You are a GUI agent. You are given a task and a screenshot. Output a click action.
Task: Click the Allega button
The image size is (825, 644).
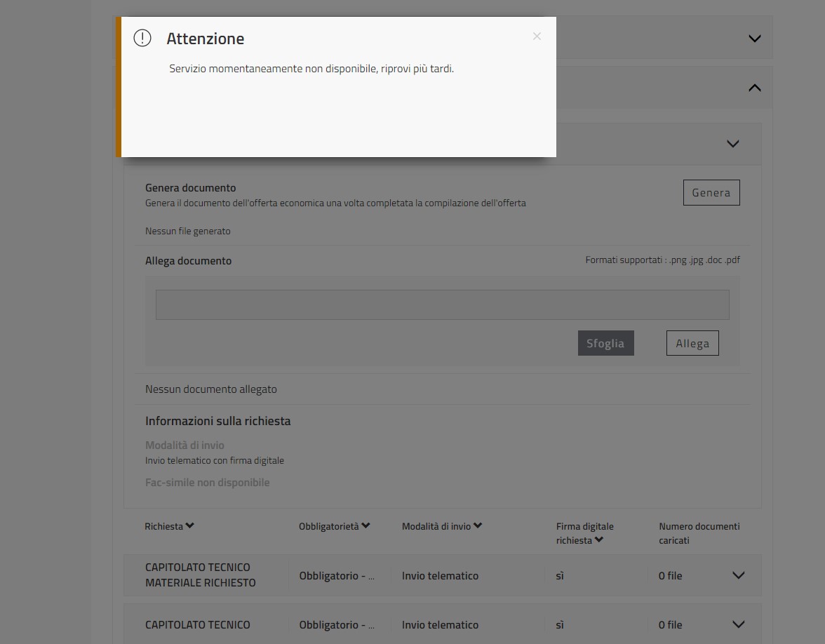[692, 343]
